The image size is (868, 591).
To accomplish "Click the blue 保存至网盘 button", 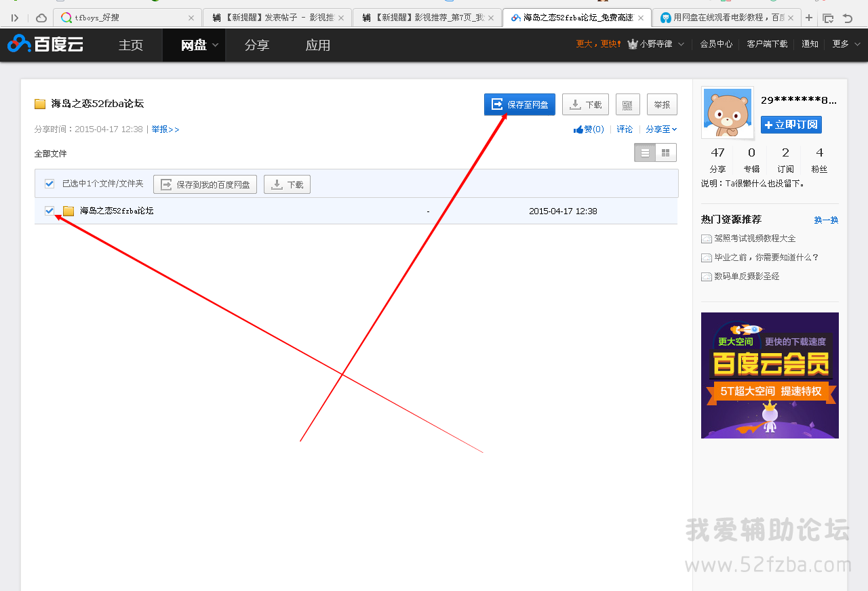I will (x=519, y=104).
